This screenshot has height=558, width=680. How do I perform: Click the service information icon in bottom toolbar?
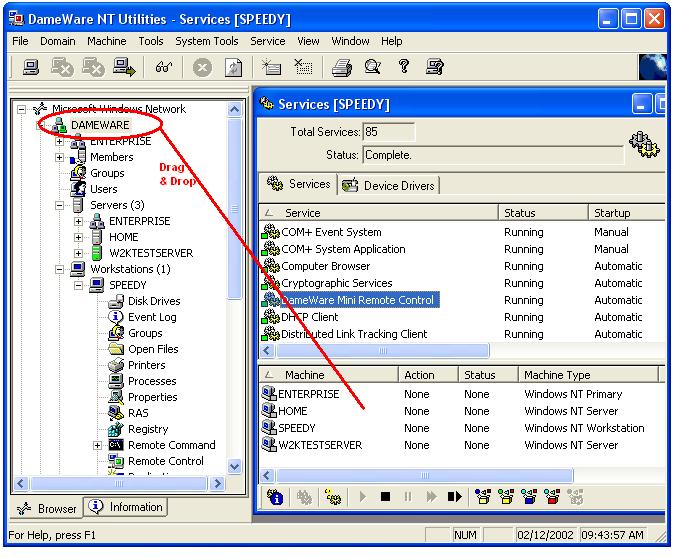(275, 497)
